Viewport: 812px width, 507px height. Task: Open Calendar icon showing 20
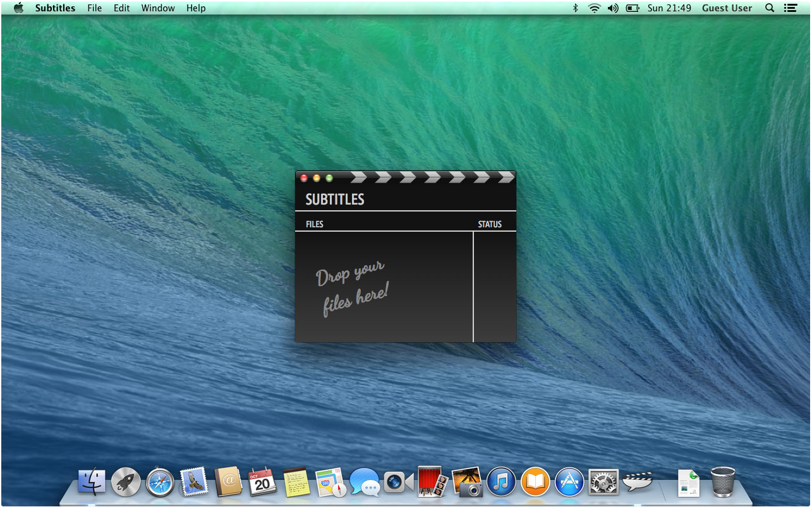262,482
